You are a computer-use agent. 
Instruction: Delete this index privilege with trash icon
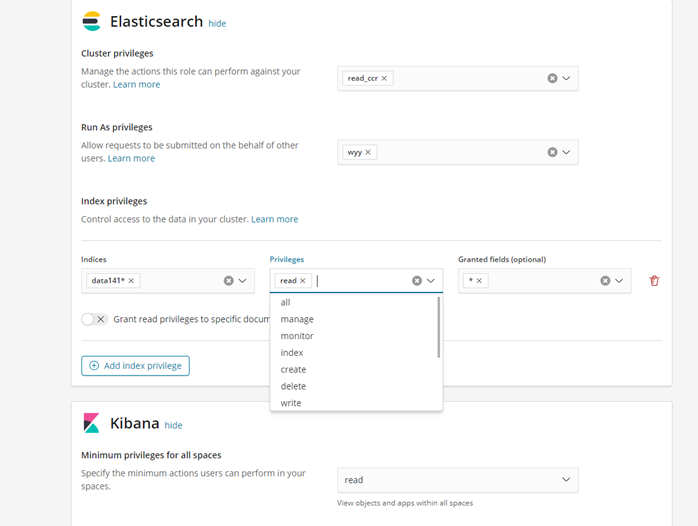pyautogui.click(x=654, y=281)
